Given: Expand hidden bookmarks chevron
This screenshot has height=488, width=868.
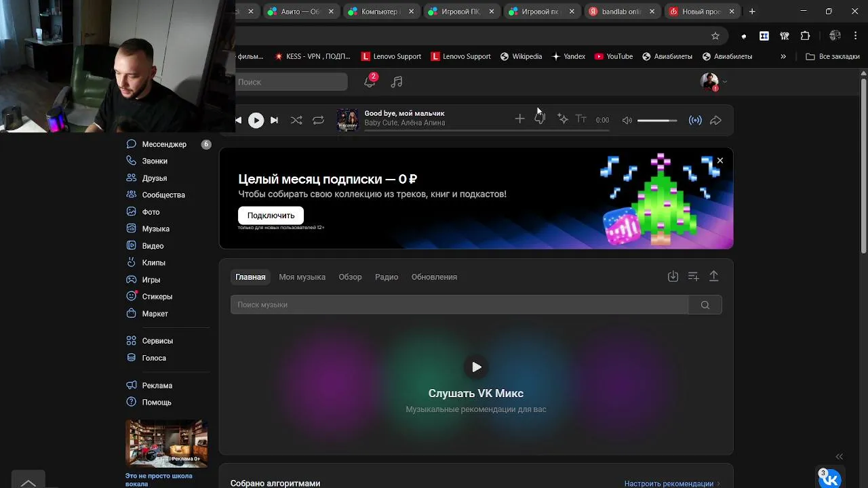Looking at the screenshot, I should [x=783, y=56].
